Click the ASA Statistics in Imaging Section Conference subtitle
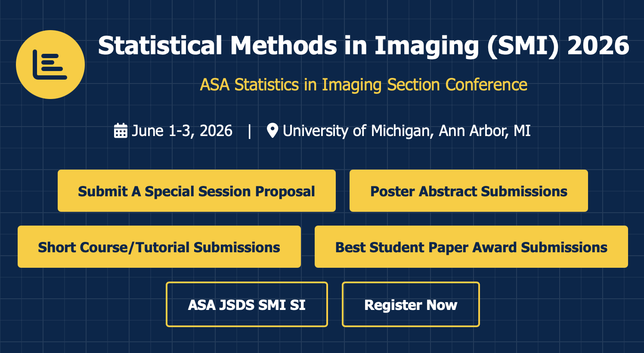644x353 pixels. pos(363,85)
